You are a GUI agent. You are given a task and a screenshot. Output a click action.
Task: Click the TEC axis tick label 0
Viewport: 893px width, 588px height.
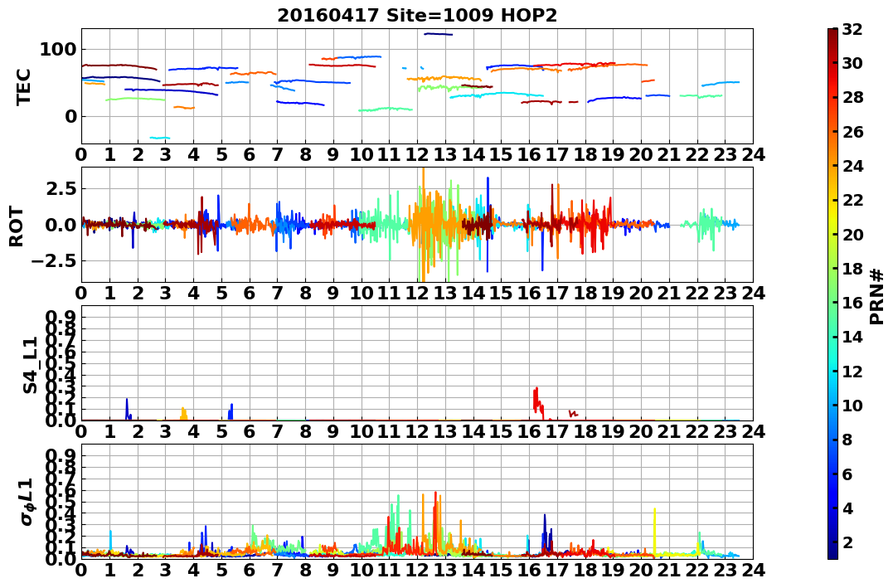(x=70, y=117)
